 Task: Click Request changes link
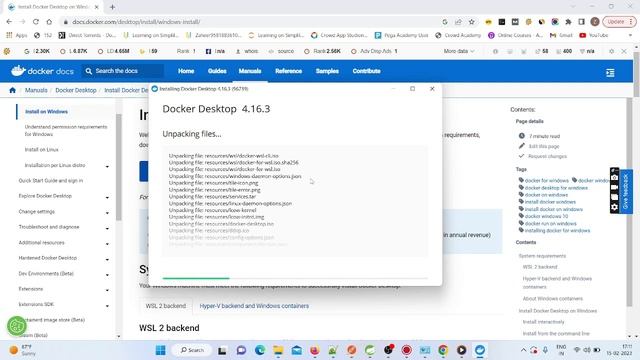547,156
